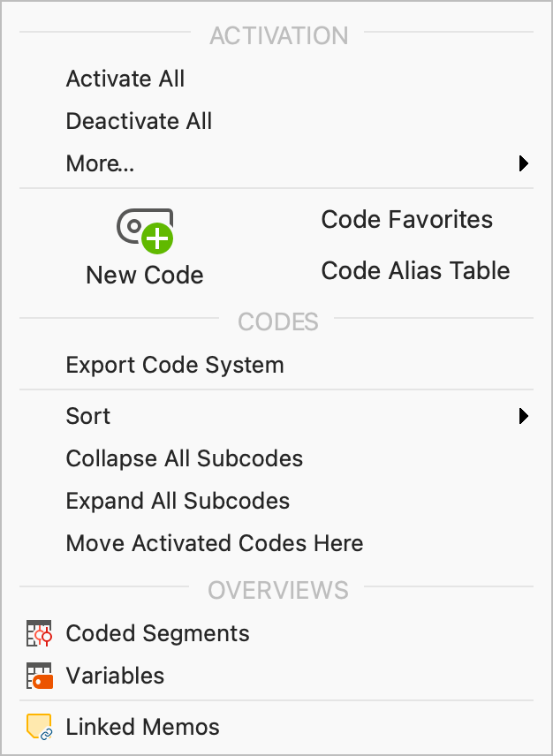Screen dimensions: 553x756
Task: Expand All Subcodes
Action: coord(178,501)
